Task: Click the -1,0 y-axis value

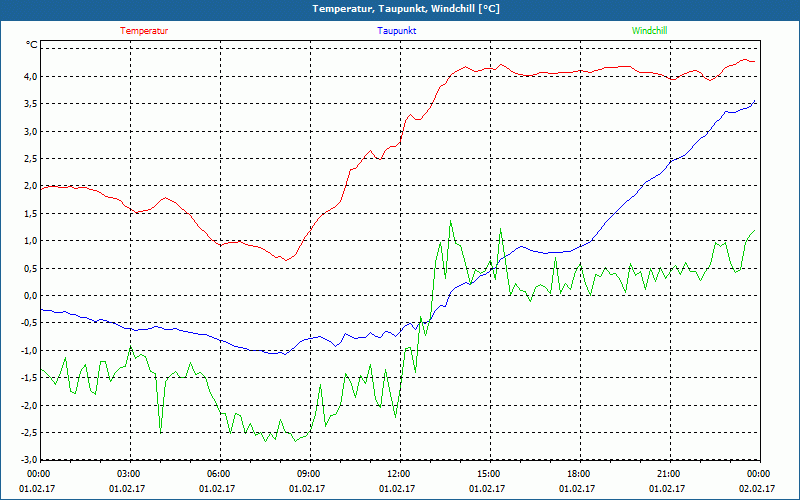Action: pyautogui.click(x=30, y=351)
